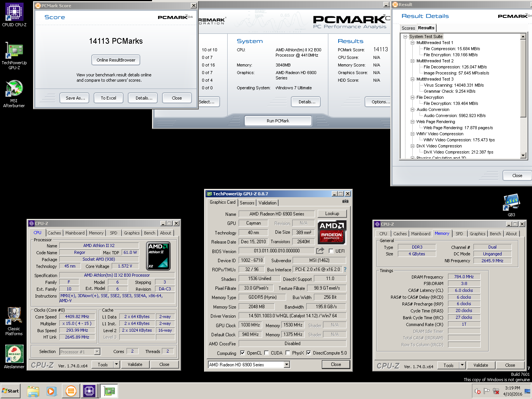The height and width of the screenshot is (399, 532).
Task: Open Mainboard tab in left CPU-Z
Action: click(x=75, y=233)
